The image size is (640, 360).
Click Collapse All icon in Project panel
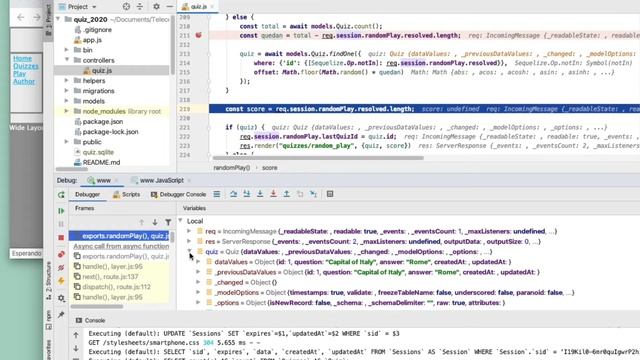pos(140,7)
